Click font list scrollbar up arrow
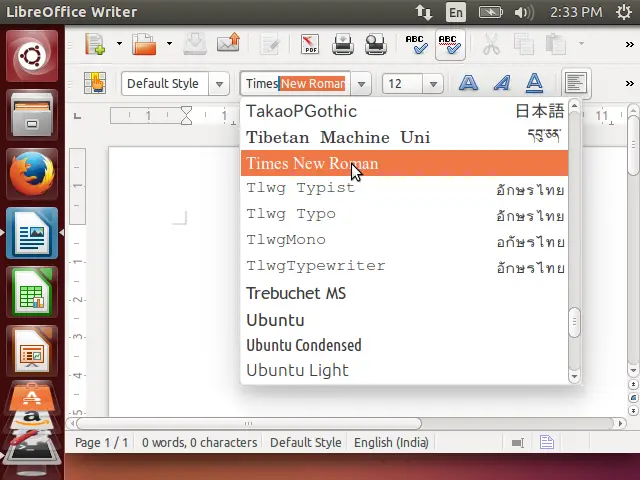The height and width of the screenshot is (480, 640). pos(575,106)
